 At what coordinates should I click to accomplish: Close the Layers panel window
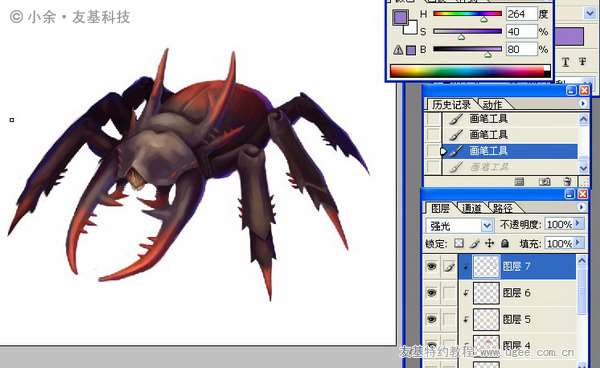coord(583,194)
